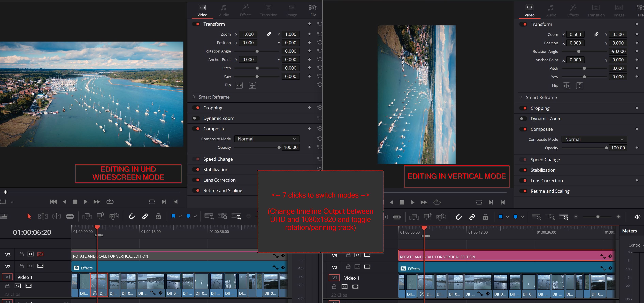Viewport: 644px width, 303px height.
Task: Open flag color dropdown arrow in right toolbar
Action: (508, 217)
